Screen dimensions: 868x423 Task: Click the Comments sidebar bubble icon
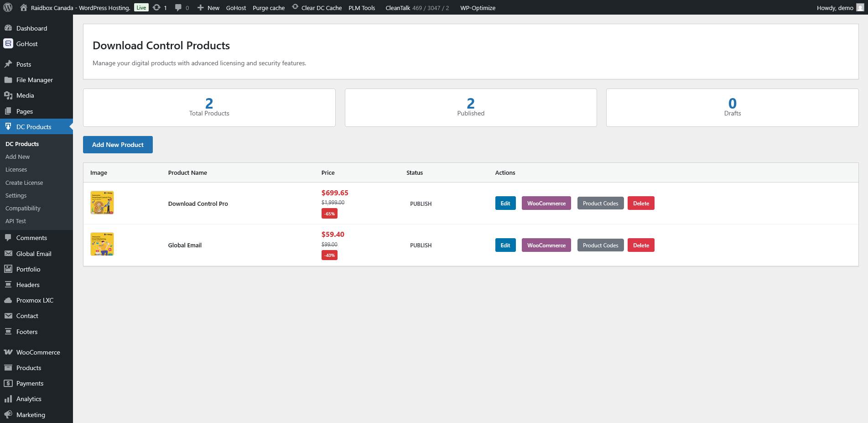8,237
